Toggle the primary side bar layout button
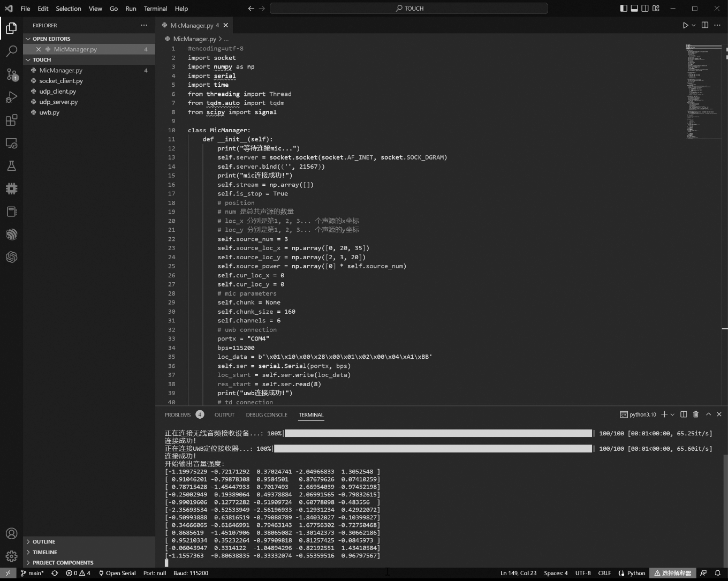The width and height of the screenshot is (728, 581). 624,9
